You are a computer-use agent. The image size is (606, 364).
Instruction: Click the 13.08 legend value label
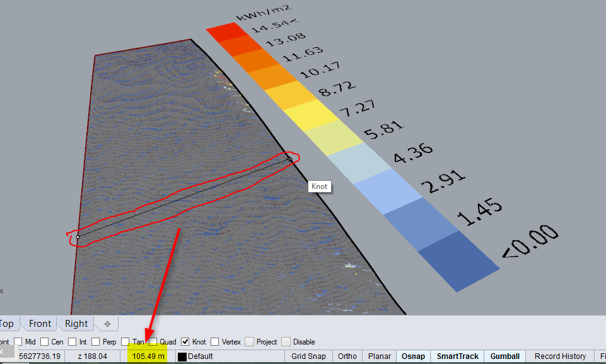pos(286,40)
